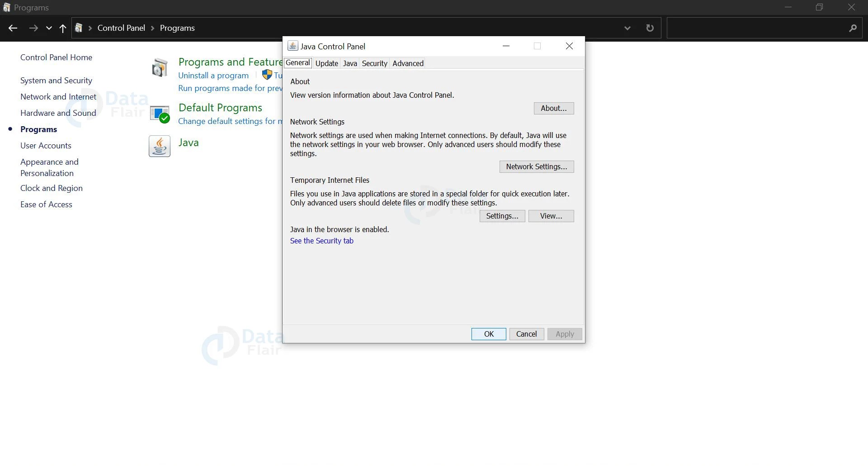Click inside the search input field
868x466 pixels.
[746, 28]
